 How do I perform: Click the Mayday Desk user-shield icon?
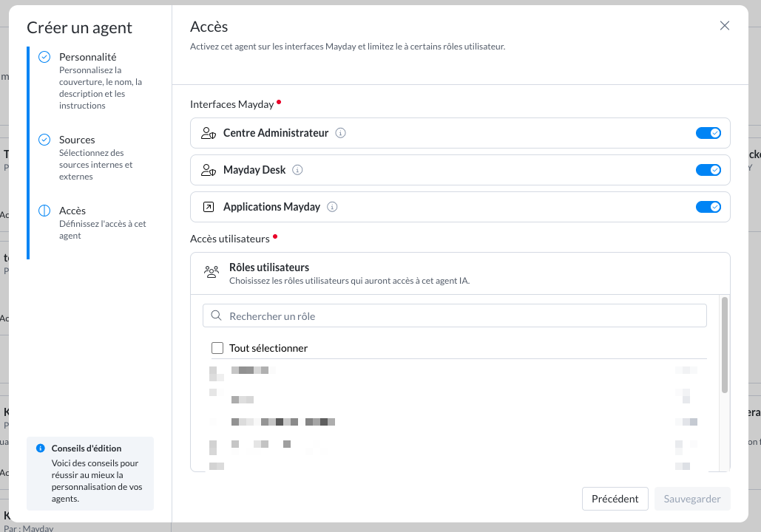point(208,170)
